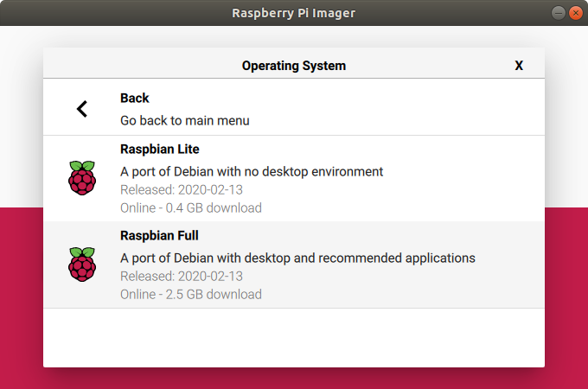Click 'A port of Debian with no desktop environment'
The width and height of the screenshot is (588, 389).
coord(252,172)
